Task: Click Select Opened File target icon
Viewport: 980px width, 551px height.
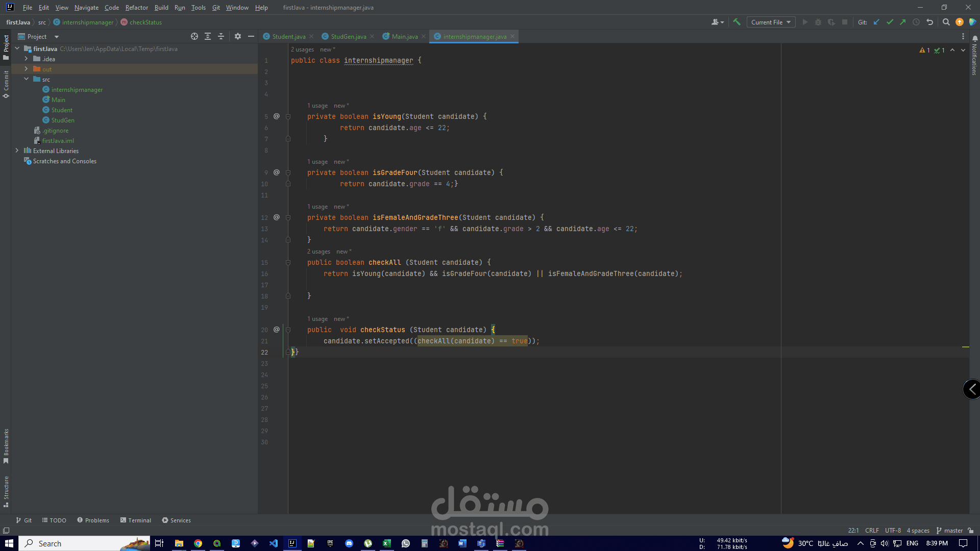Action: click(x=194, y=36)
